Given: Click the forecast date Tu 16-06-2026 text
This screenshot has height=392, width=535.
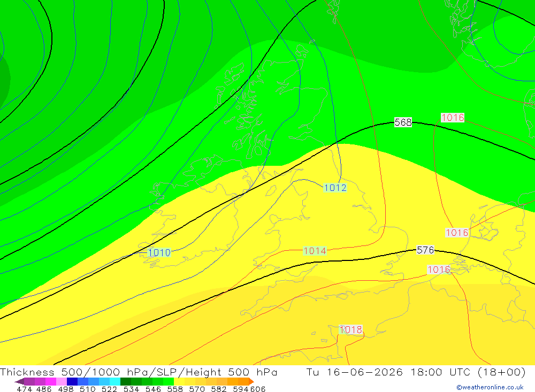Looking at the screenshot, I should point(355,372).
